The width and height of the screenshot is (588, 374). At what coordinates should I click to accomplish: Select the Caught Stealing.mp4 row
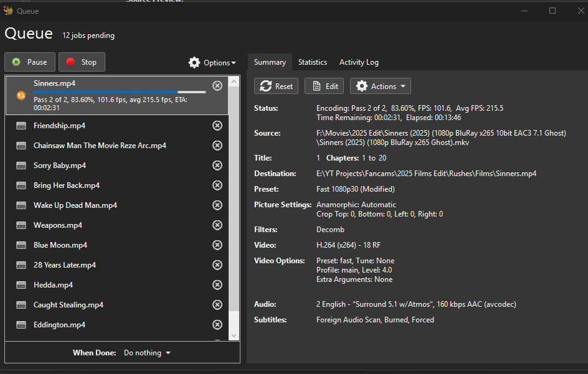click(x=116, y=305)
